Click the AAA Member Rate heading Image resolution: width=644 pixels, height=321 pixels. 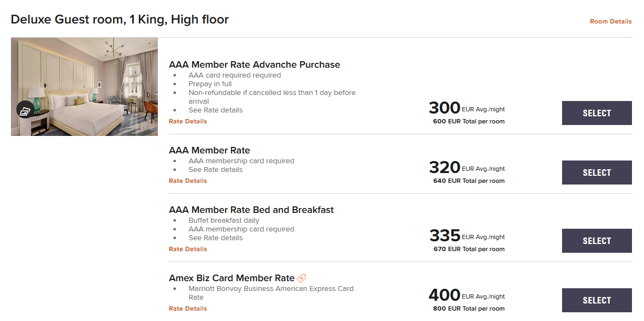click(208, 150)
